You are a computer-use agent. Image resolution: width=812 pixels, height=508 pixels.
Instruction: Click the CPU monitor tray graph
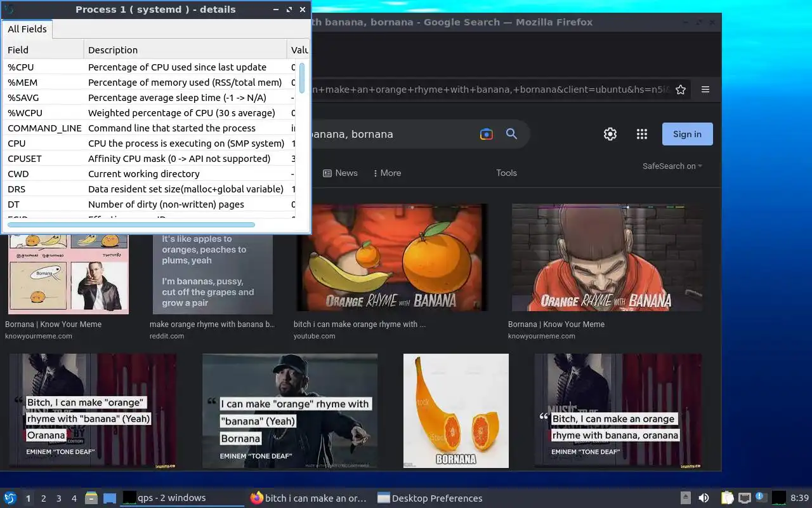[779, 498]
